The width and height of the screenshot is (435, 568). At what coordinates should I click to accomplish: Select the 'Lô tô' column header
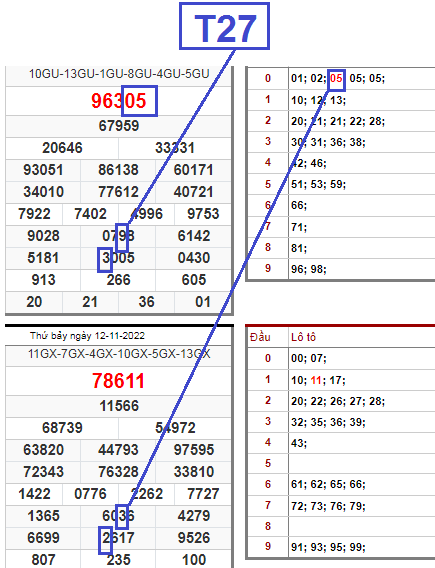point(303,337)
